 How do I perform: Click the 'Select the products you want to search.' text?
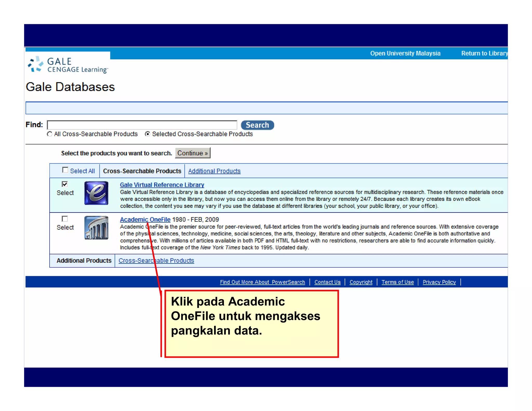click(116, 153)
